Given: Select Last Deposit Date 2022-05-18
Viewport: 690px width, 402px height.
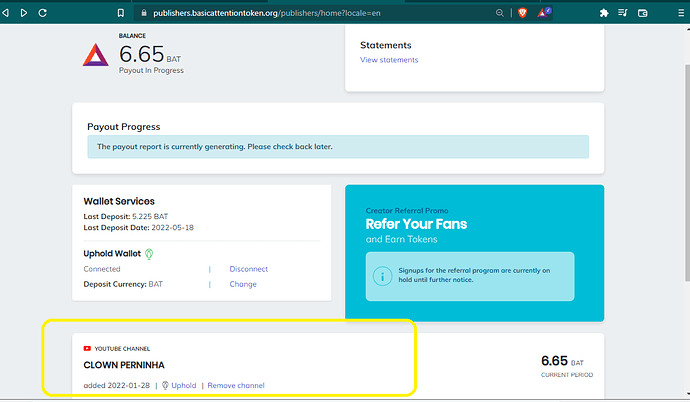Looking at the screenshot, I should [172, 227].
